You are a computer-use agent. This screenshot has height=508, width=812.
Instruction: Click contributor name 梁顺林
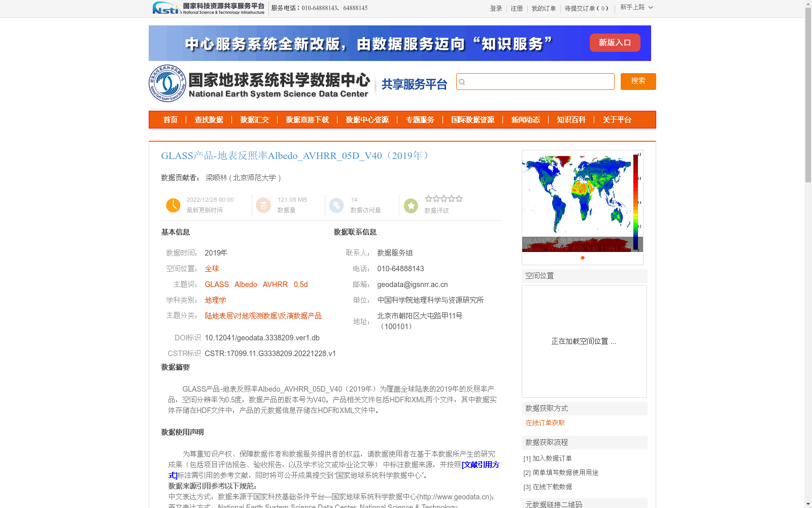[216, 178]
